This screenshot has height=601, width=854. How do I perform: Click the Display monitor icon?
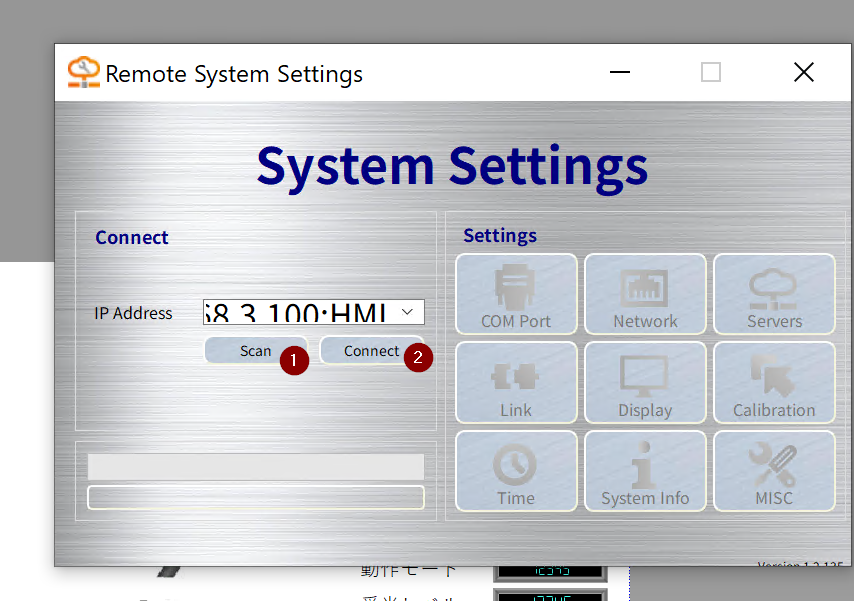[x=645, y=382]
